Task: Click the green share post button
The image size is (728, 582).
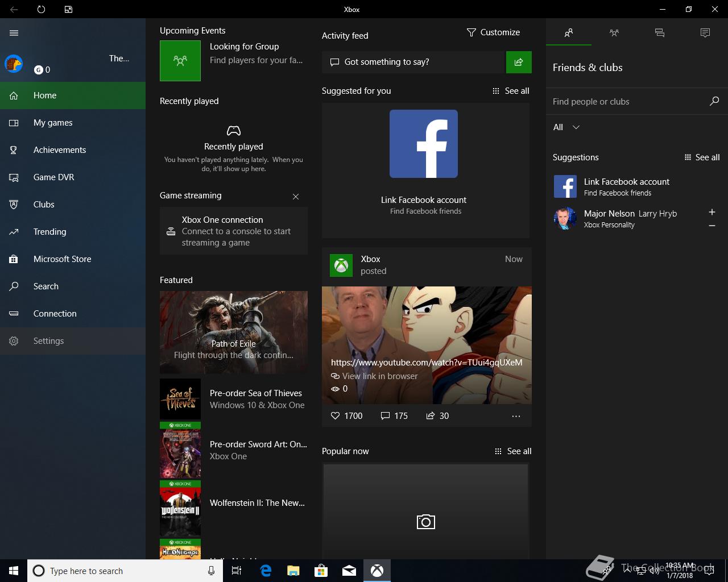Action: click(x=519, y=62)
